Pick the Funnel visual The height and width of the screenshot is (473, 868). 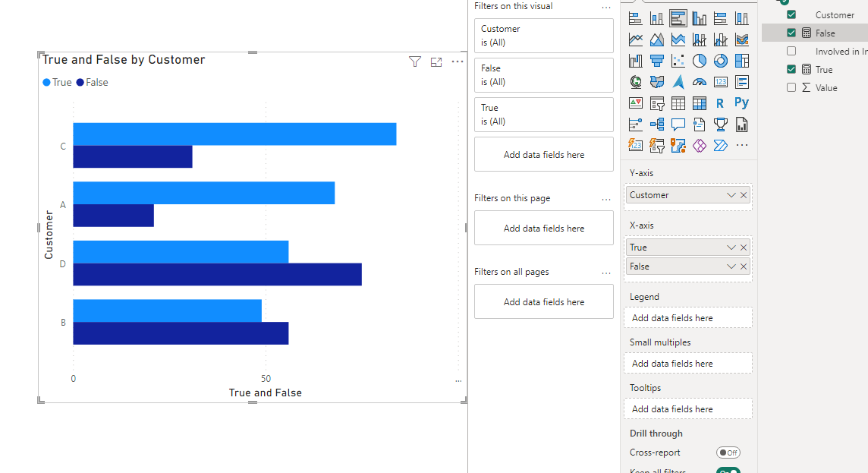pos(656,61)
